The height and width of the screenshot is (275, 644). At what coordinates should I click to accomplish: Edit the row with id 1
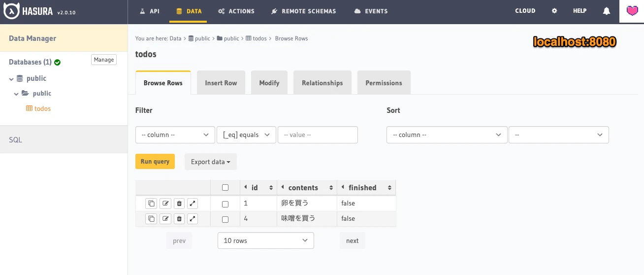165,203
